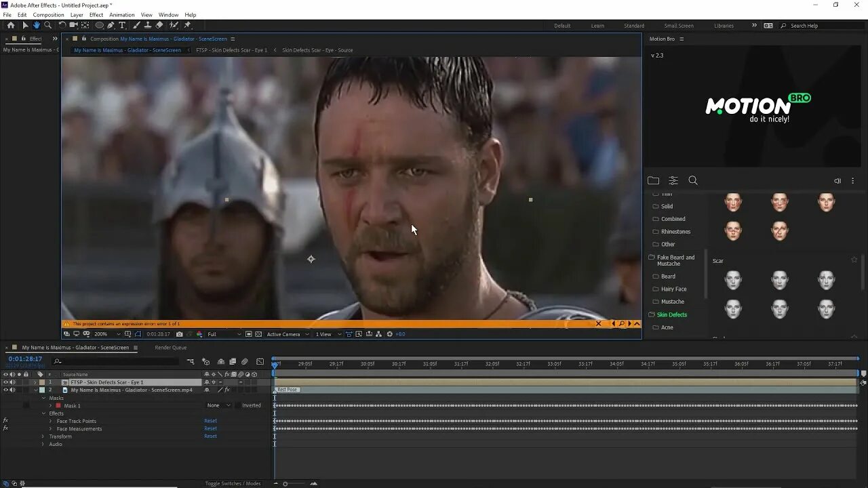868x488 pixels.
Task: Take snapshot with camera icon in viewer
Action: click(179, 334)
